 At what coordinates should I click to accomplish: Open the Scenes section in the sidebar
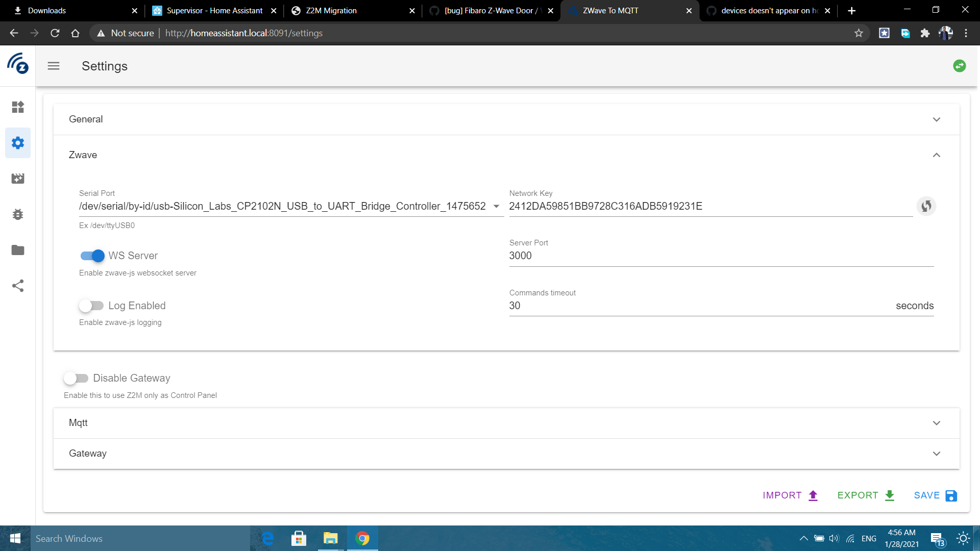pos(18,179)
